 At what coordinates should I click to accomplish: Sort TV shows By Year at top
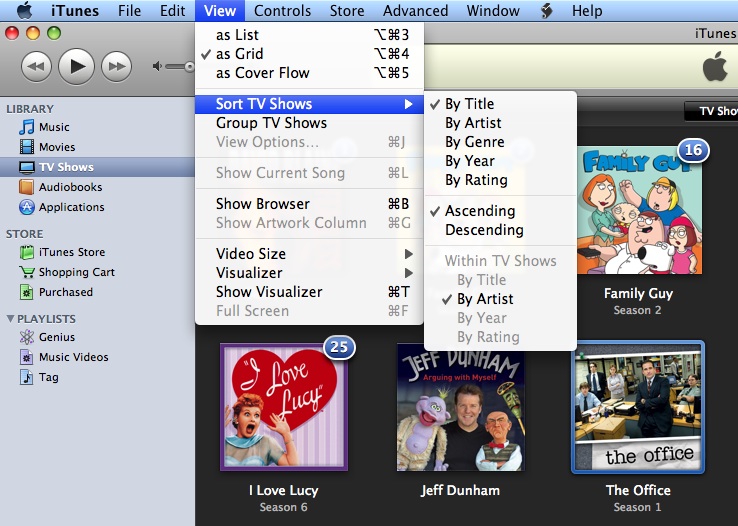[x=500, y=161]
